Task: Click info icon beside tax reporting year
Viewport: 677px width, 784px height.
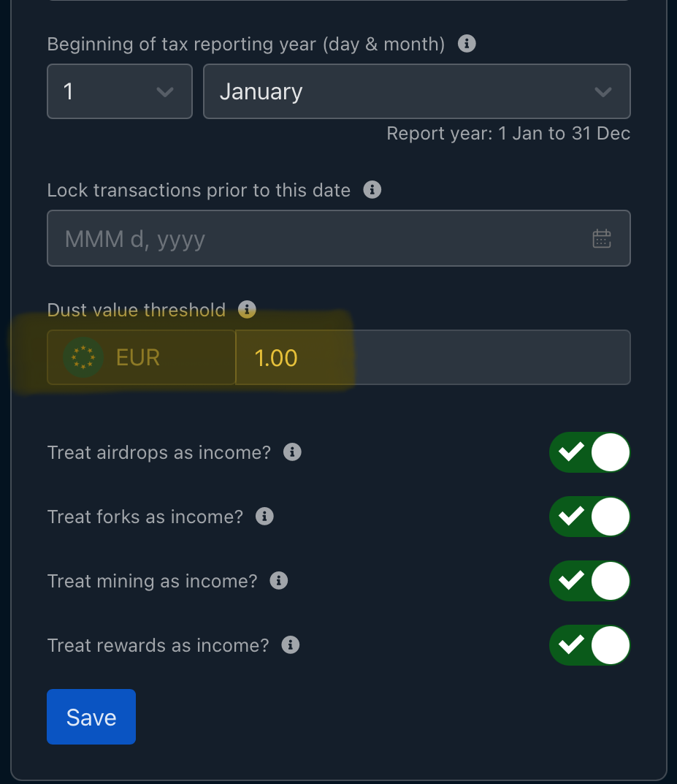Action: coord(467,44)
